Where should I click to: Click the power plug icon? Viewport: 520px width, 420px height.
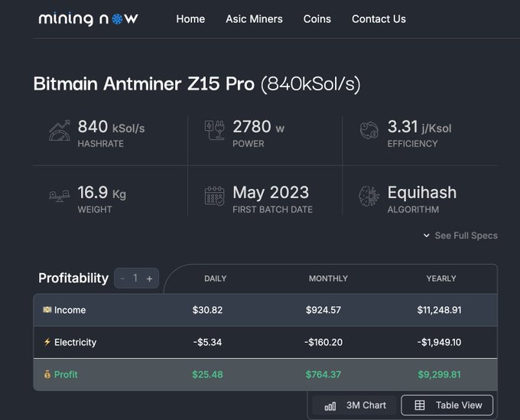215,130
